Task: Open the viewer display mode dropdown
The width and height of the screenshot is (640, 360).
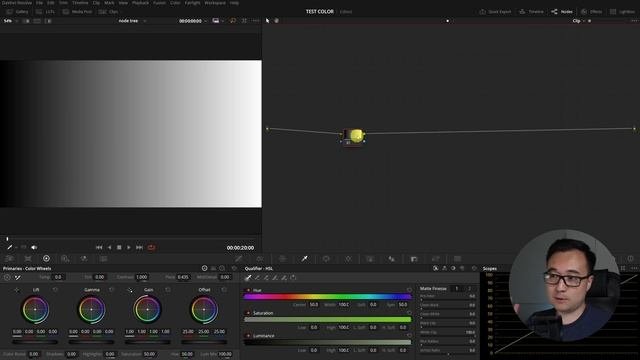Action: 217,21
